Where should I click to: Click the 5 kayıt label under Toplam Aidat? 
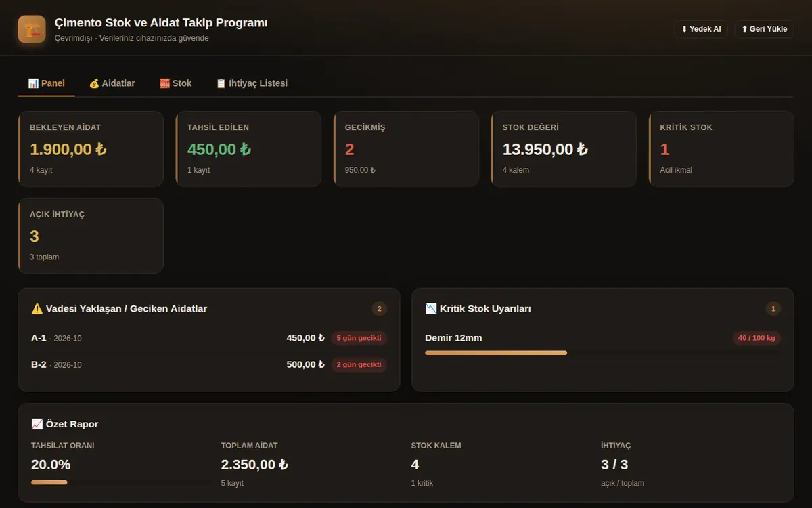(x=232, y=484)
